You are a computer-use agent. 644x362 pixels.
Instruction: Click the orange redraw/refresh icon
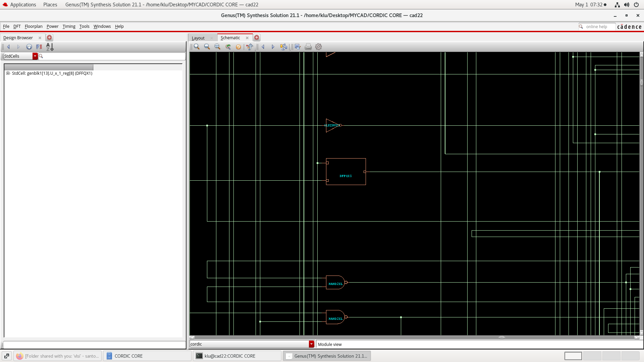[238, 47]
